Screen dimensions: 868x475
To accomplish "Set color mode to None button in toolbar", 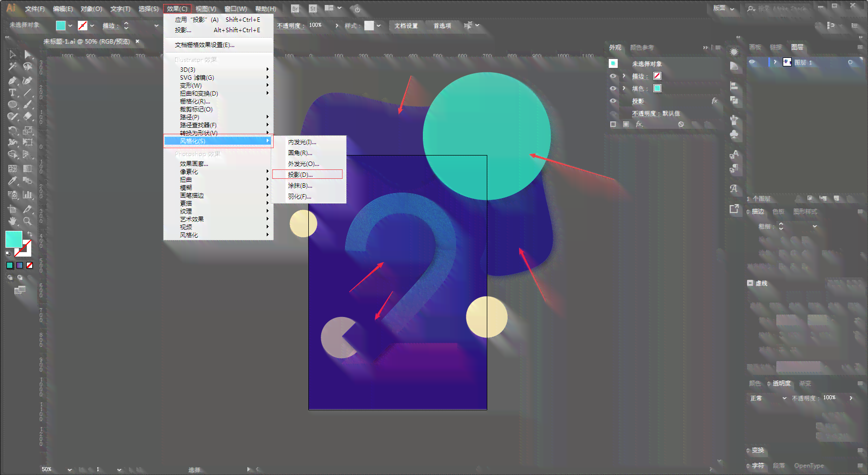I will pyautogui.click(x=29, y=265).
